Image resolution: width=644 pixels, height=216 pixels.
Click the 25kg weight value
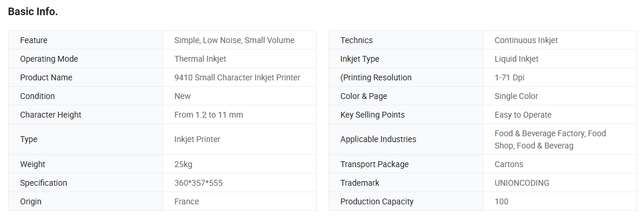183,164
